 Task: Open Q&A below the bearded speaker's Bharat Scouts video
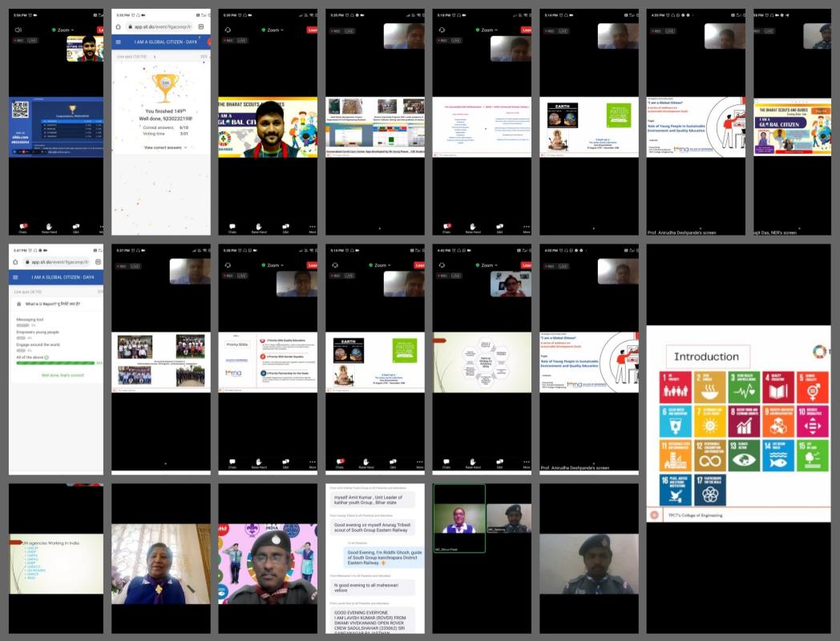(285, 228)
